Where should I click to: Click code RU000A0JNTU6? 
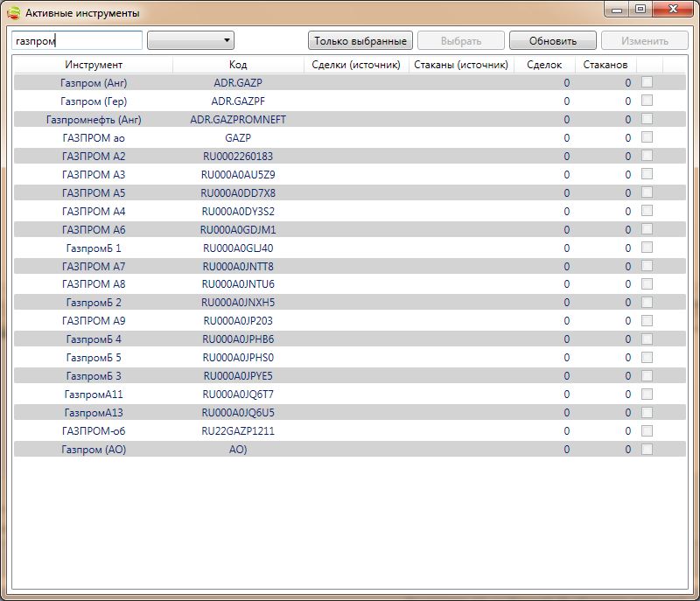(x=238, y=283)
